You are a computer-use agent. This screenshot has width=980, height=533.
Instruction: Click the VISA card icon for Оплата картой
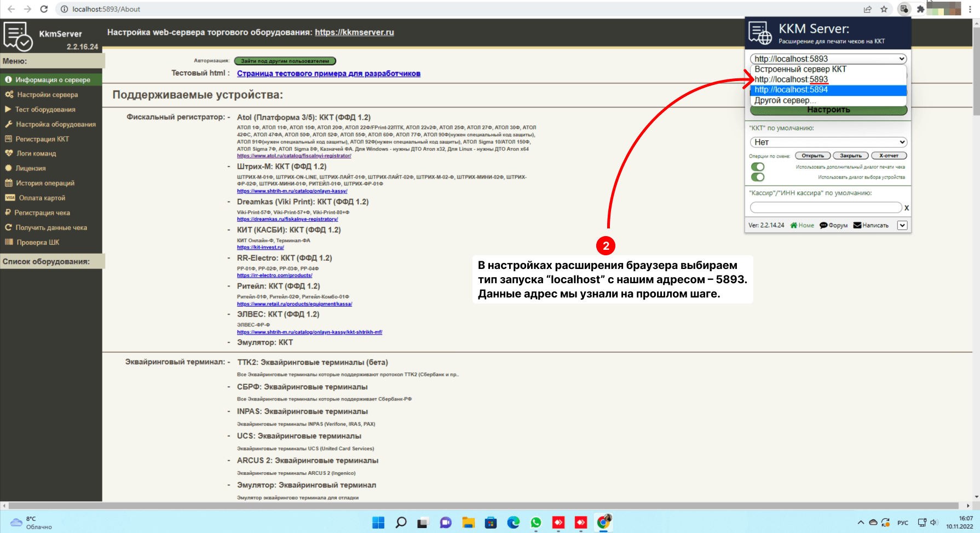click(10, 198)
